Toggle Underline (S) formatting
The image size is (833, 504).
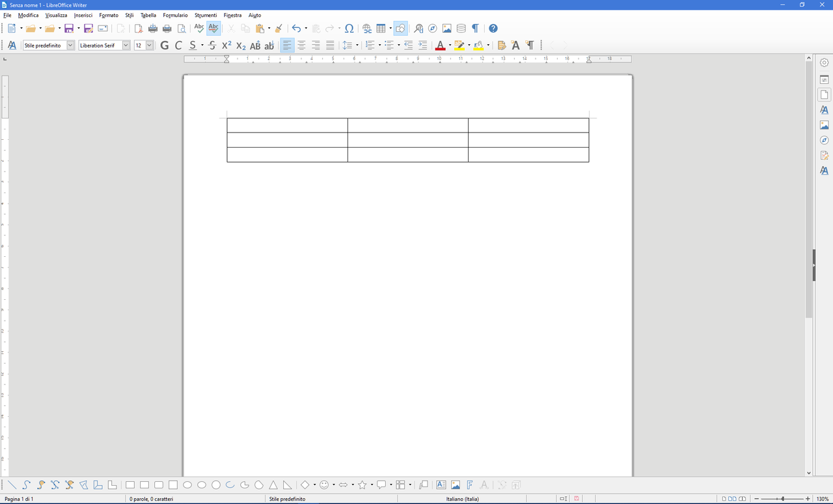click(x=193, y=46)
